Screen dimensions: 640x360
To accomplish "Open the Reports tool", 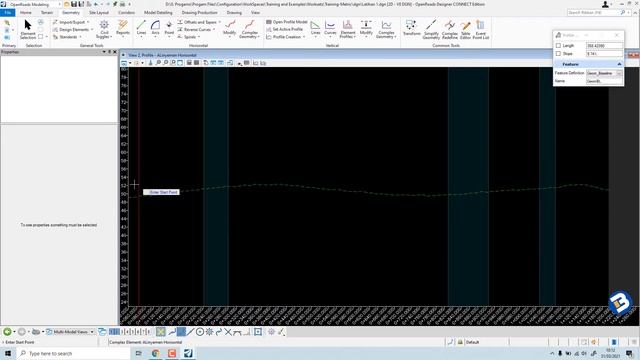I will click(122, 29).
